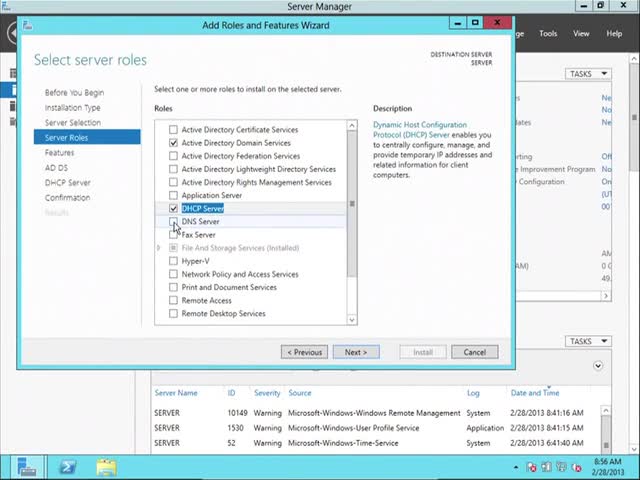Click the muted speaker tray icon
The image size is (640, 480).
coord(577,467)
